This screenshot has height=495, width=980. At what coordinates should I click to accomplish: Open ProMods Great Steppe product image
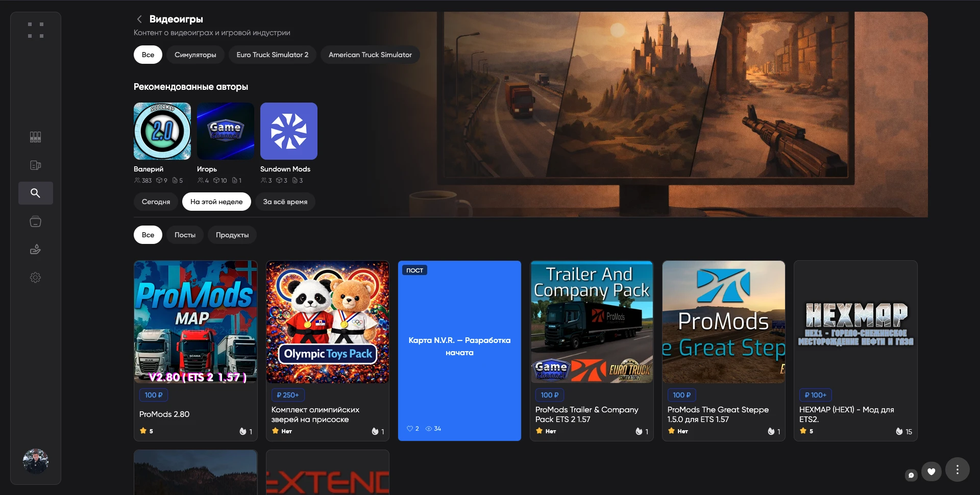click(x=724, y=322)
